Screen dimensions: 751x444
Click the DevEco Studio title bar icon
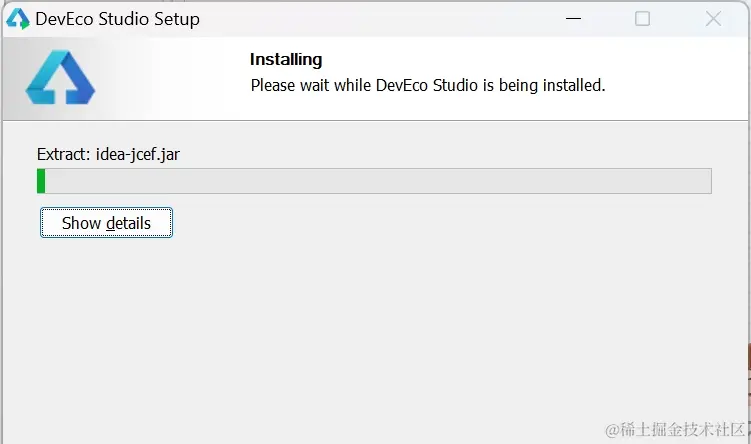[18, 18]
